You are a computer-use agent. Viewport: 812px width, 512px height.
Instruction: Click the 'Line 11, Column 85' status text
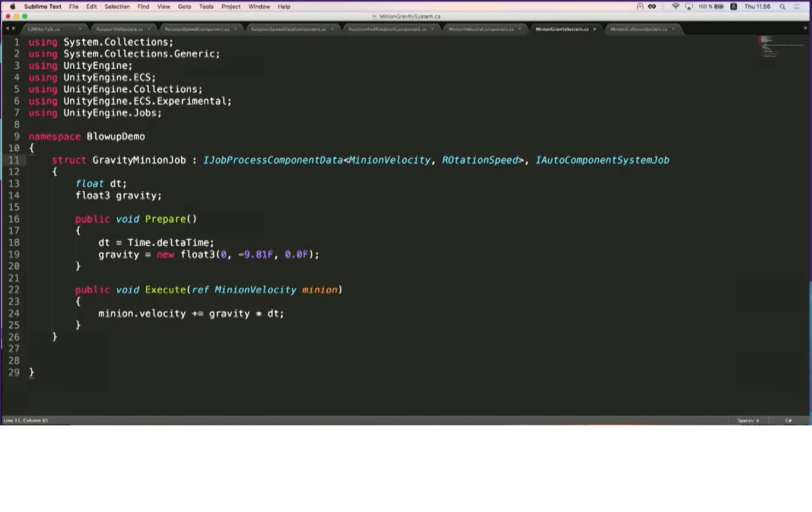coord(26,420)
